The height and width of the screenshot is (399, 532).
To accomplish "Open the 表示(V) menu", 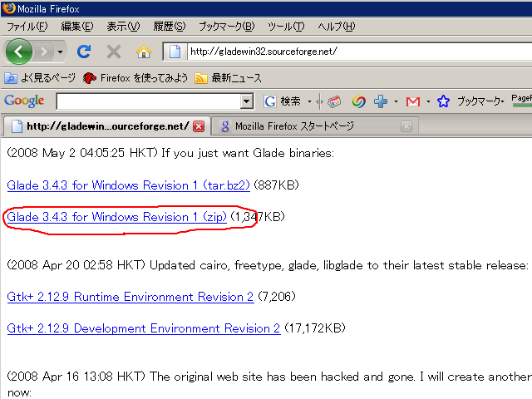I will point(123,26).
